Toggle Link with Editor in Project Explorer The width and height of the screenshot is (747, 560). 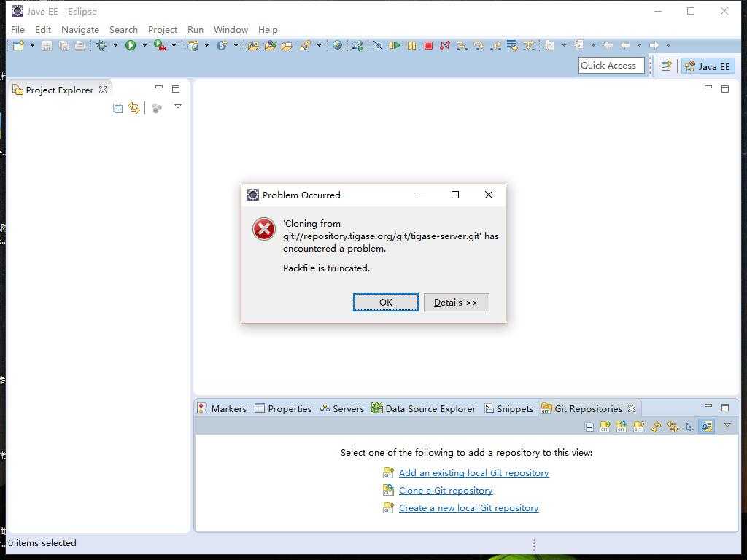coord(134,109)
